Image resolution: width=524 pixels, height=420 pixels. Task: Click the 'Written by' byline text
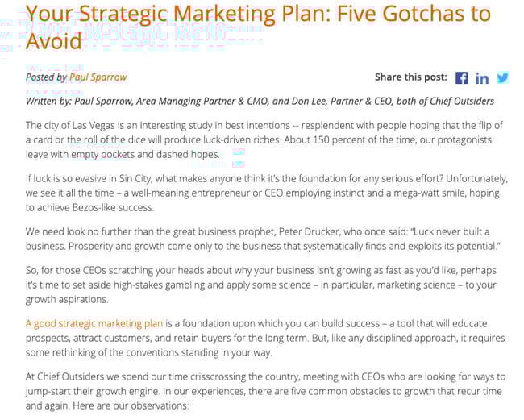[x=48, y=102]
